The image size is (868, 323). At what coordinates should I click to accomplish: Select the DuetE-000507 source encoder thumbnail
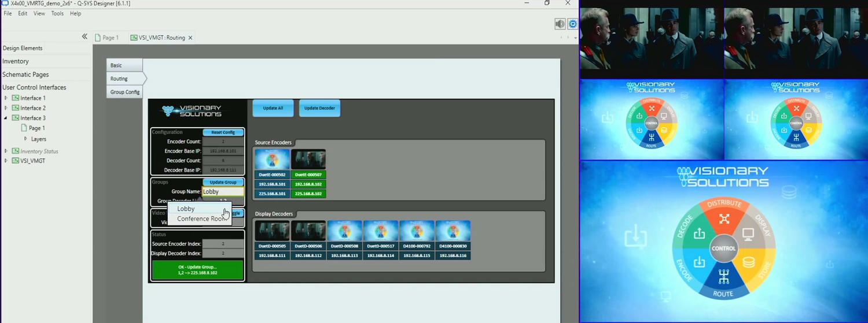click(x=308, y=159)
